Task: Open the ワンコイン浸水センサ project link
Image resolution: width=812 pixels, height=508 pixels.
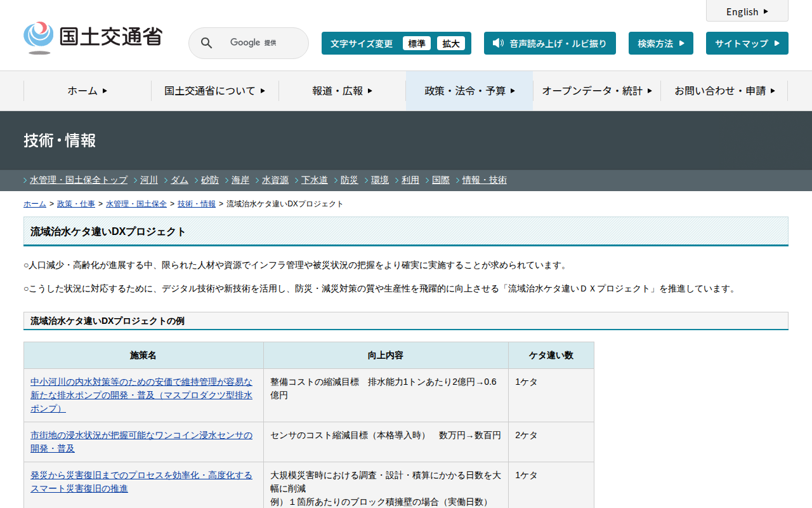Action: pos(141,441)
